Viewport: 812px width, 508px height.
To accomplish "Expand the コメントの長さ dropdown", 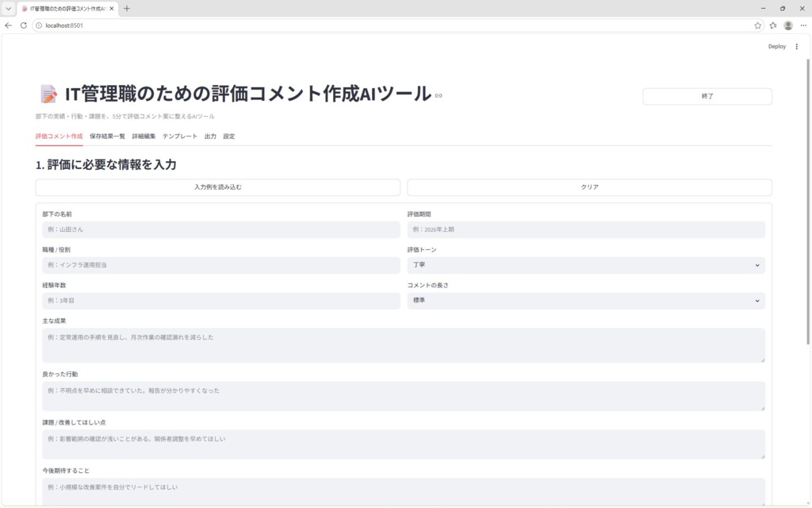I will pyautogui.click(x=586, y=301).
